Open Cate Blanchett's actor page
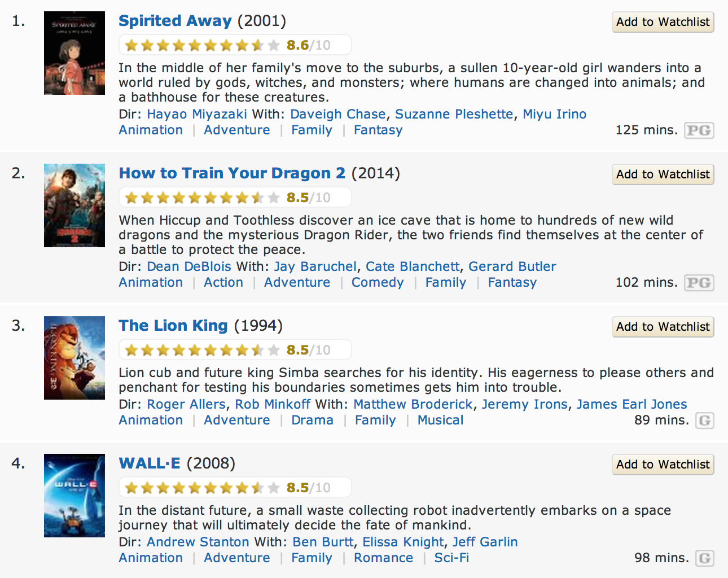 [413, 266]
